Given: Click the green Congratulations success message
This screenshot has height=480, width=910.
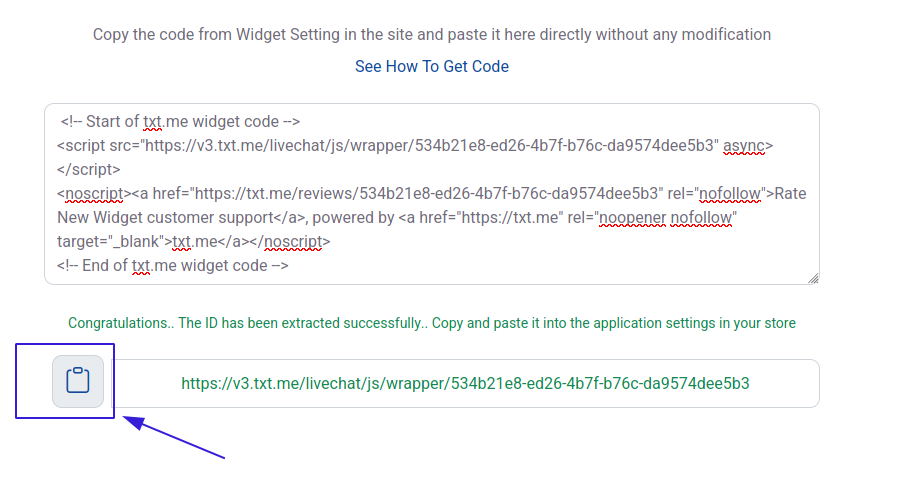Looking at the screenshot, I should (432, 323).
